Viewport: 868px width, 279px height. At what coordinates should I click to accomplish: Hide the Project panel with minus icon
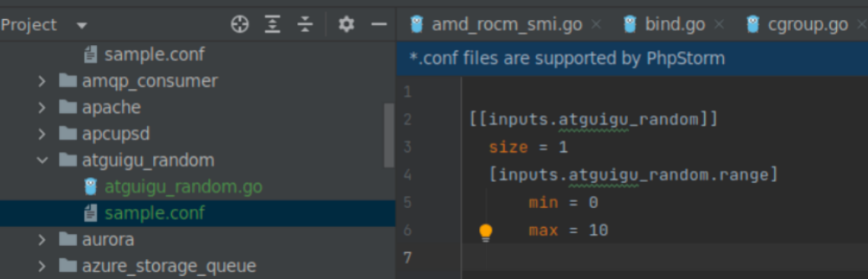point(378,24)
